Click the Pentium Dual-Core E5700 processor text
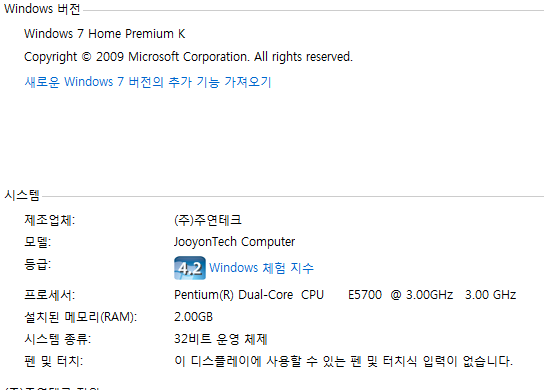Image resolution: width=544 pixels, height=390 pixels. point(345,295)
